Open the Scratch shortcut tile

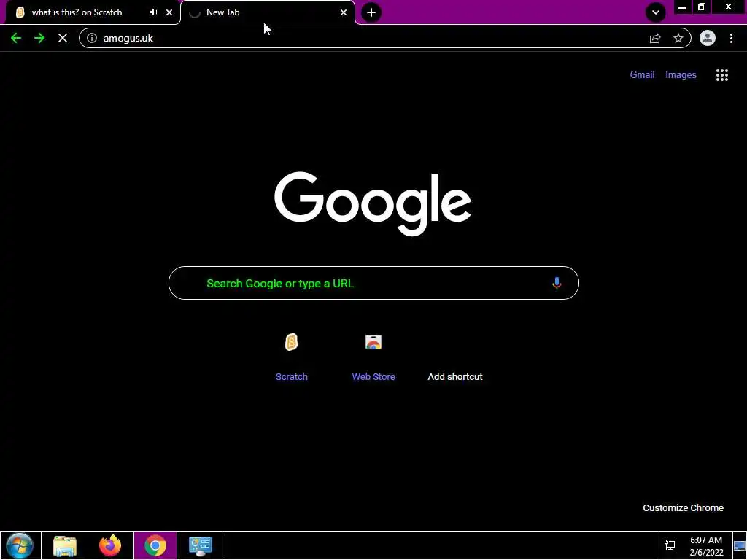click(x=292, y=356)
